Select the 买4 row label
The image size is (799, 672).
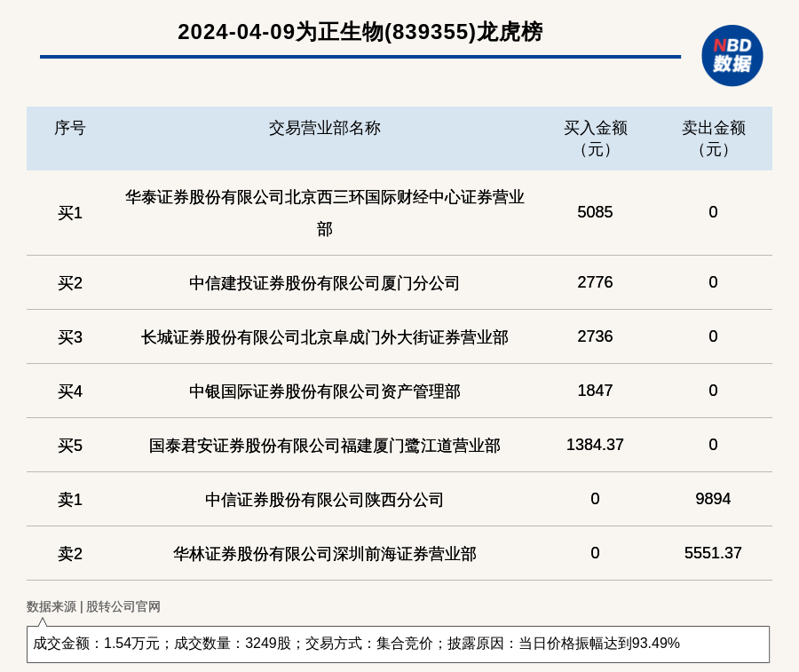[x=70, y=391]
